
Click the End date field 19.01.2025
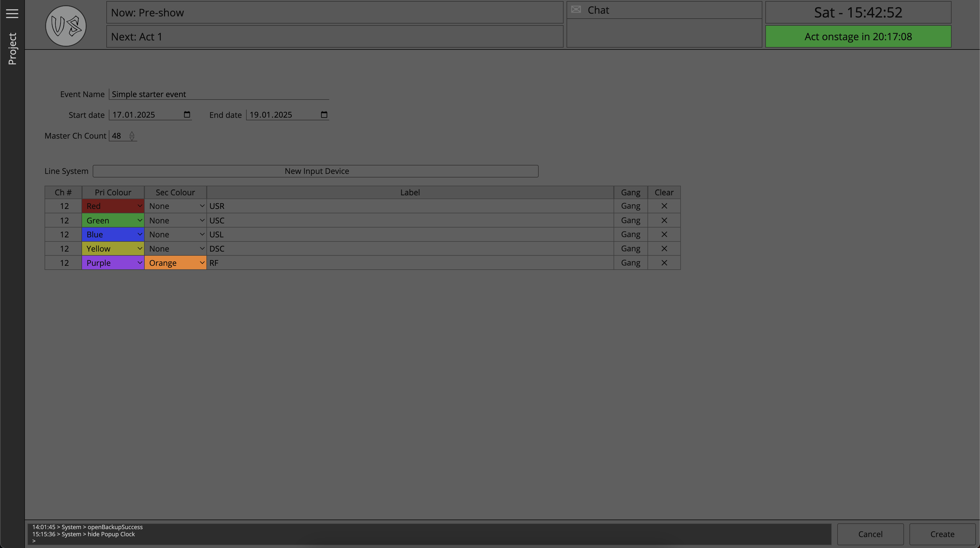click(288, 115)
